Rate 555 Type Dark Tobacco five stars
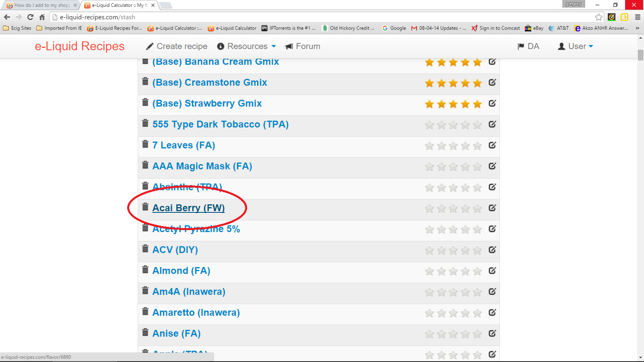The width and height of the screenshot is (644, 362). (477, 125)
